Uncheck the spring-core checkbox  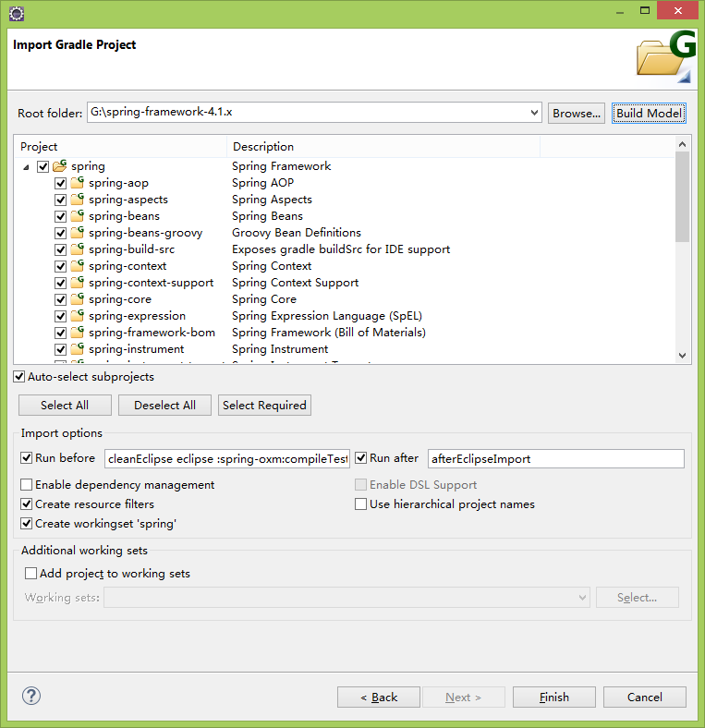[x=60, y=299]
